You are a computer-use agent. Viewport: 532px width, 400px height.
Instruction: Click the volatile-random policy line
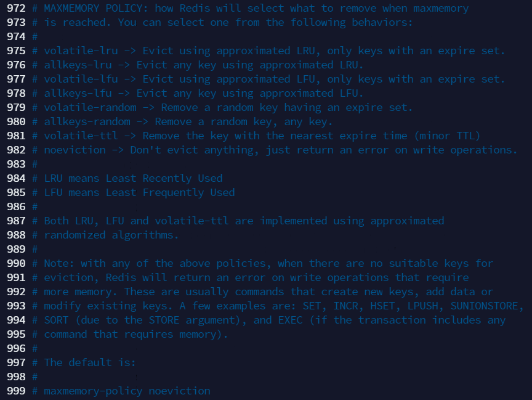click(x=222, y=108)
